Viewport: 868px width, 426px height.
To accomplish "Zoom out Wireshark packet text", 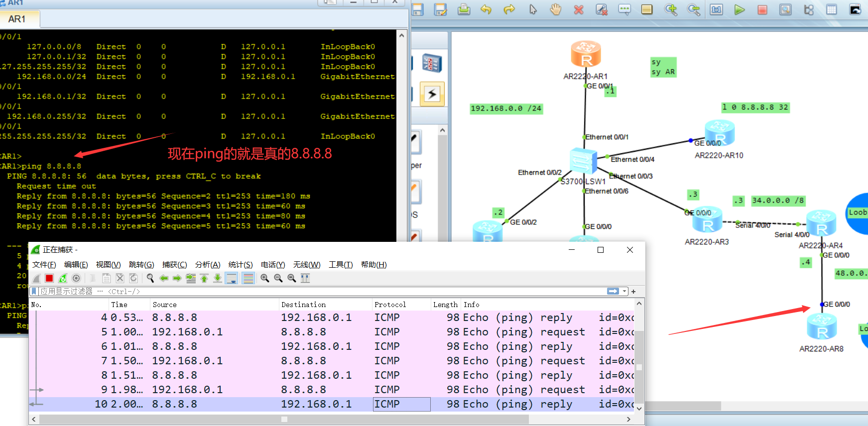I will (278, 278).
